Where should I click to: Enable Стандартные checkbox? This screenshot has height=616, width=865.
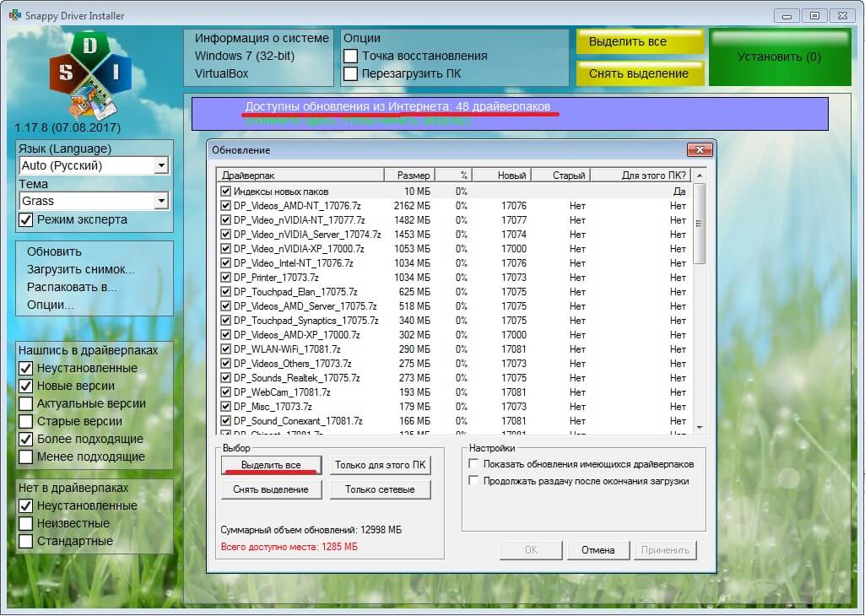pos(26,541)
